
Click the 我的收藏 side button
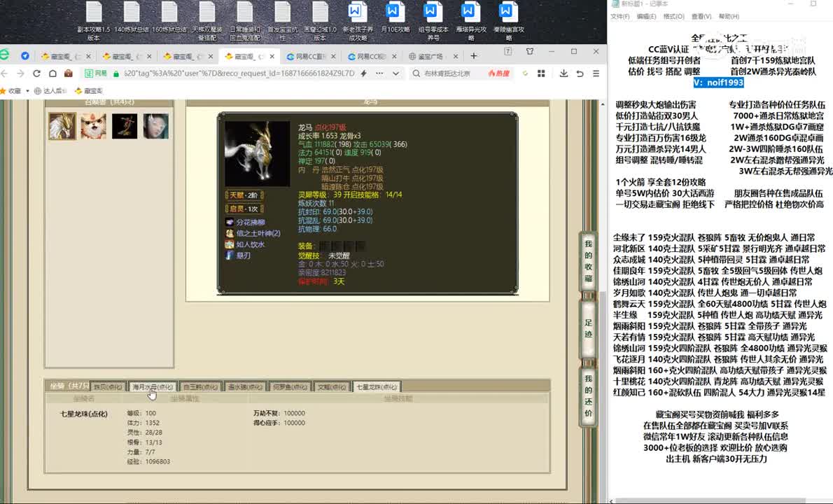pyautogui.click(x=588, y=261)
